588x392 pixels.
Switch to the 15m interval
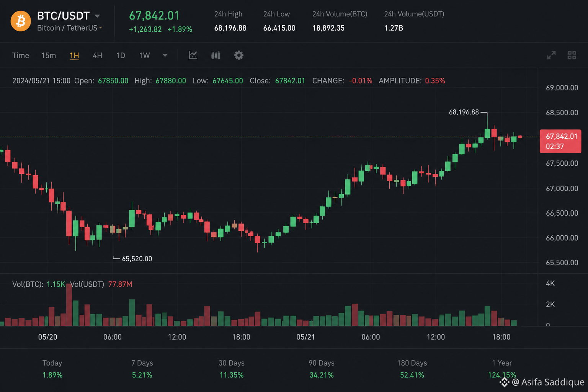tap(49, 56)
